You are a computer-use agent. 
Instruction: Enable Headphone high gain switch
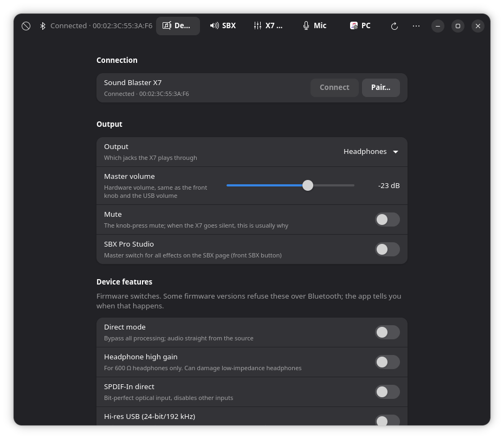click(x=387, y=362)
